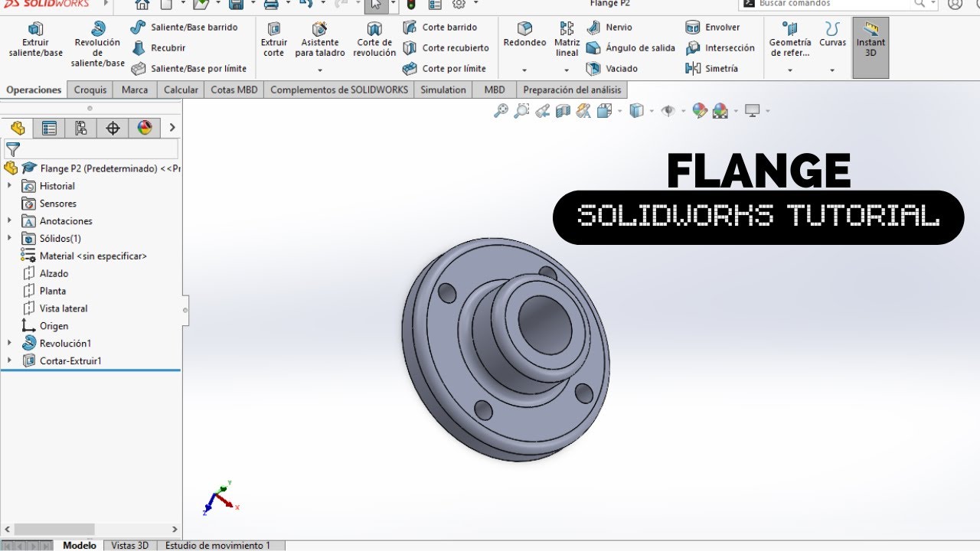The width and height of the screenshot is (980, 551).
Task: Click Zoom to fit magnifier icon
Action: click(x=501, y=111)
